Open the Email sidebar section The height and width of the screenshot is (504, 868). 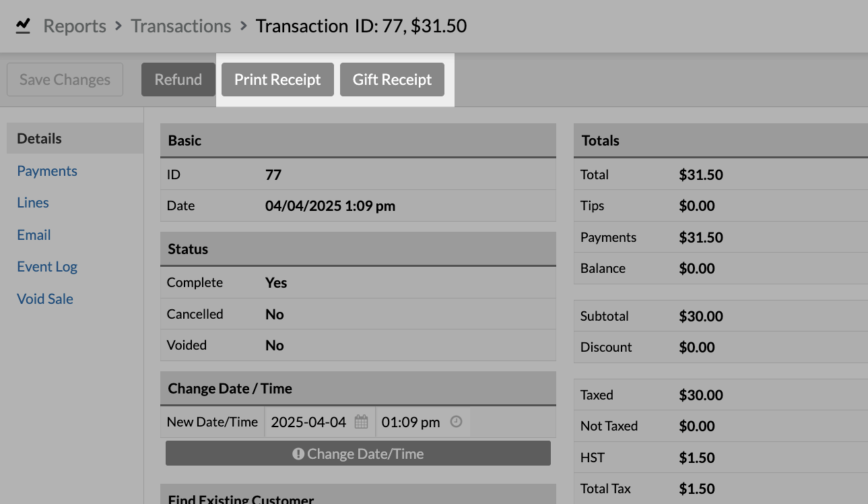[x=34, y=234]
